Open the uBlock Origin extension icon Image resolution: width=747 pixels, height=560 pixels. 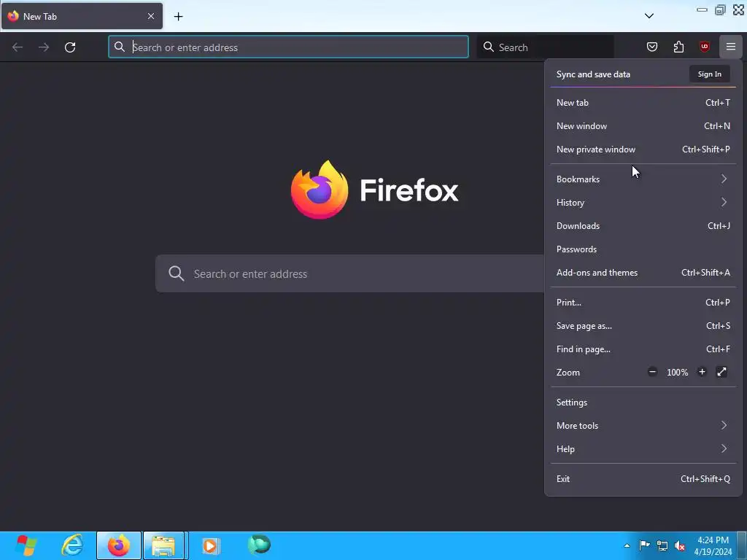(705, 47)
